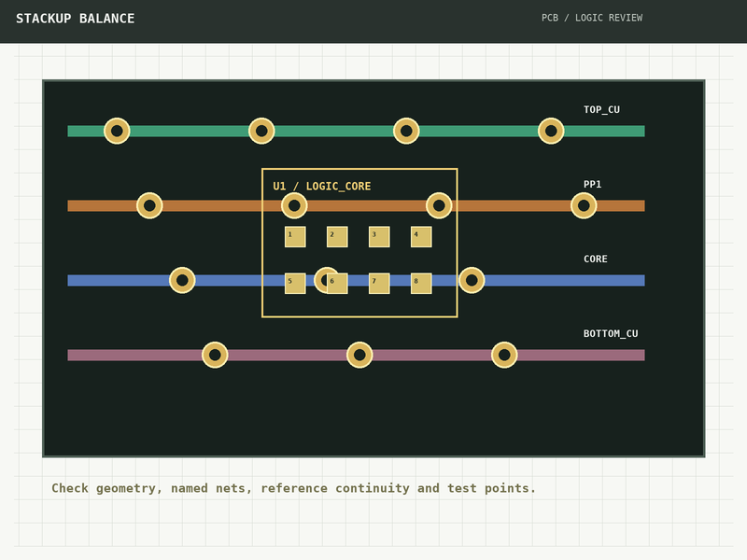Click the CORE layer label
Screen dimensions: 747x560
pos(596,259)
